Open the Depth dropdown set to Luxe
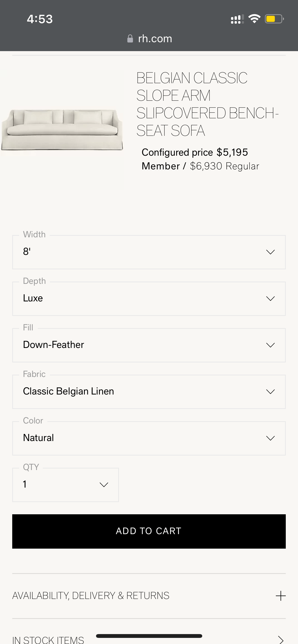 pos(149,298)
